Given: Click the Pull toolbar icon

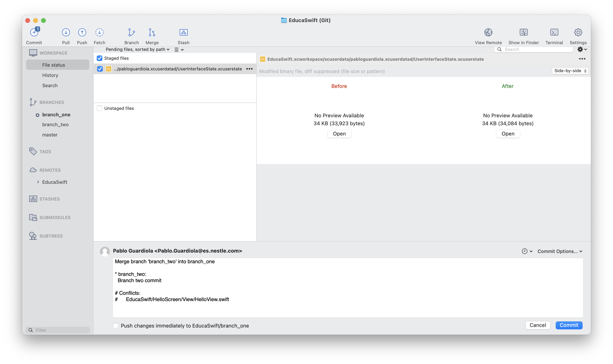Looking at the screenshot, I should (x=66, y=32).
